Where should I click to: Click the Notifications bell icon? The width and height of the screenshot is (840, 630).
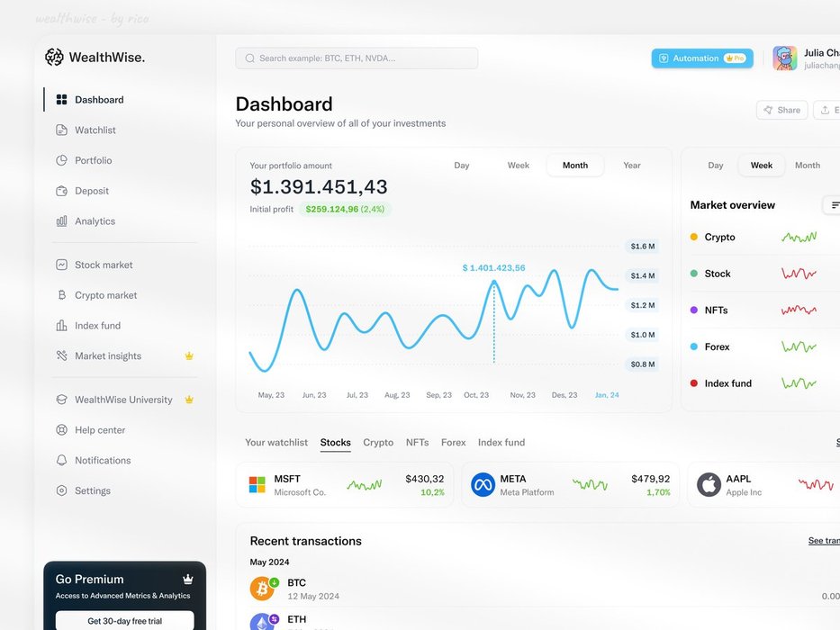(x=61, y=460)
